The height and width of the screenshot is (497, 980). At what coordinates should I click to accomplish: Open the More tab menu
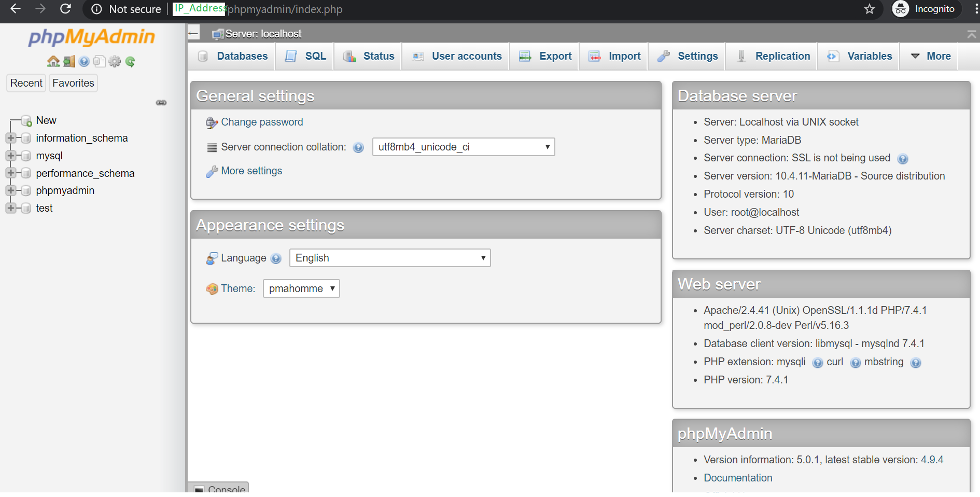coord(931,56)
